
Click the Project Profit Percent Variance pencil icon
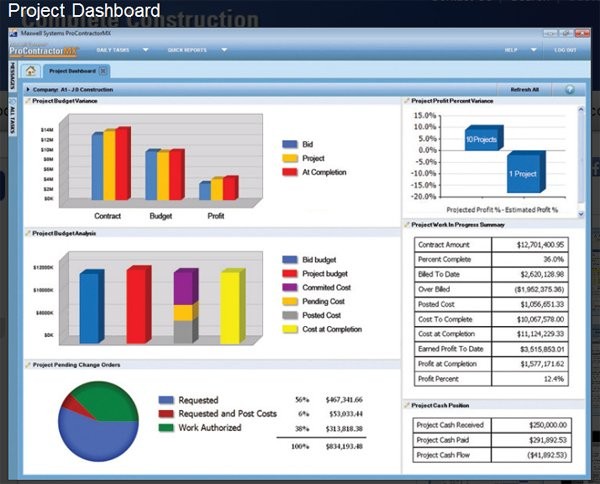click(x=407, y=101)
